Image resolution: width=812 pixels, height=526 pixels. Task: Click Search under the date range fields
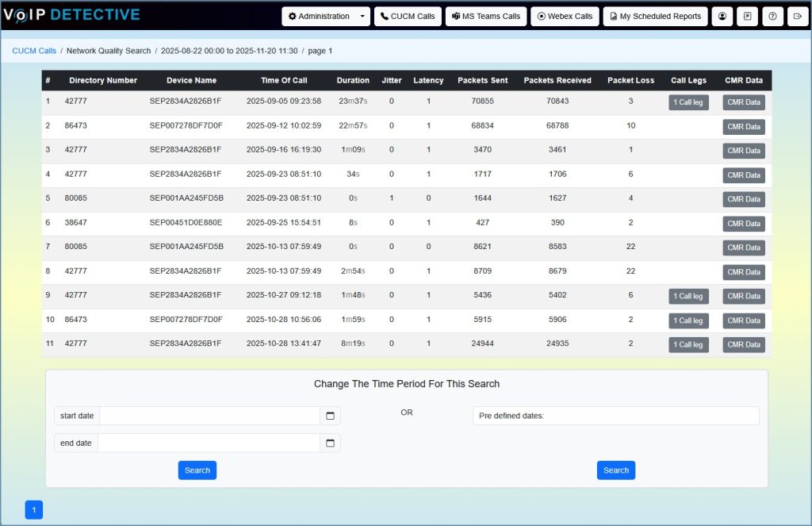(x=197, y=470)
